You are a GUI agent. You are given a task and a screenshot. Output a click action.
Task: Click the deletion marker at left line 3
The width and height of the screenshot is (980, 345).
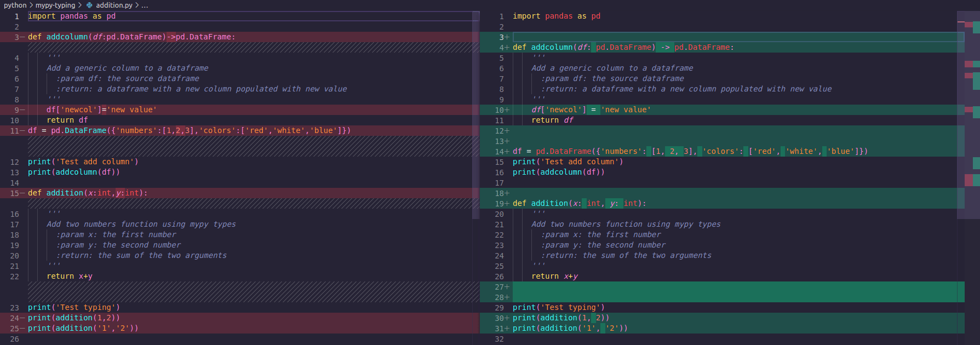pos(22,37)
